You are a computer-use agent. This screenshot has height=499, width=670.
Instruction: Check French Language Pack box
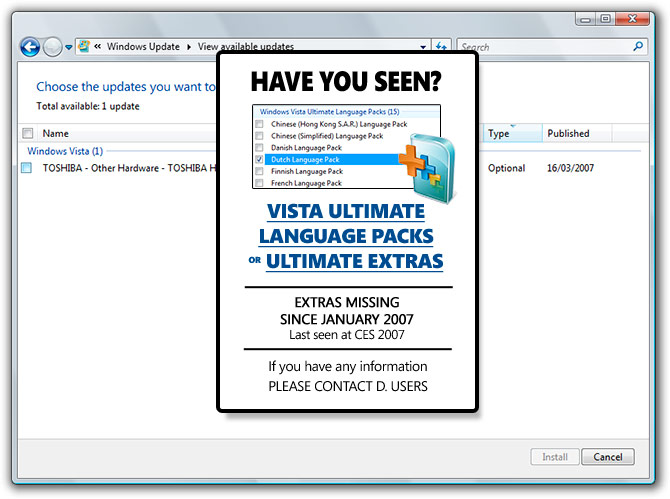coord(259,183)
